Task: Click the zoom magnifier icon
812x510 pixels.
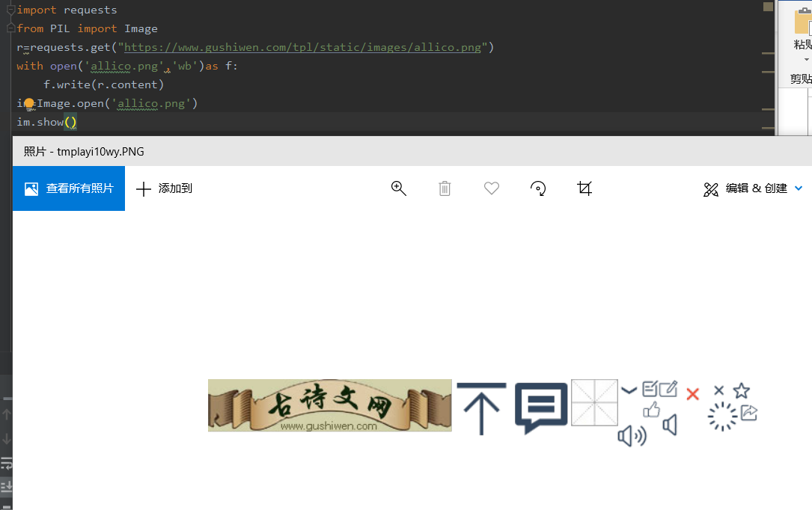Action: [398, 188]
